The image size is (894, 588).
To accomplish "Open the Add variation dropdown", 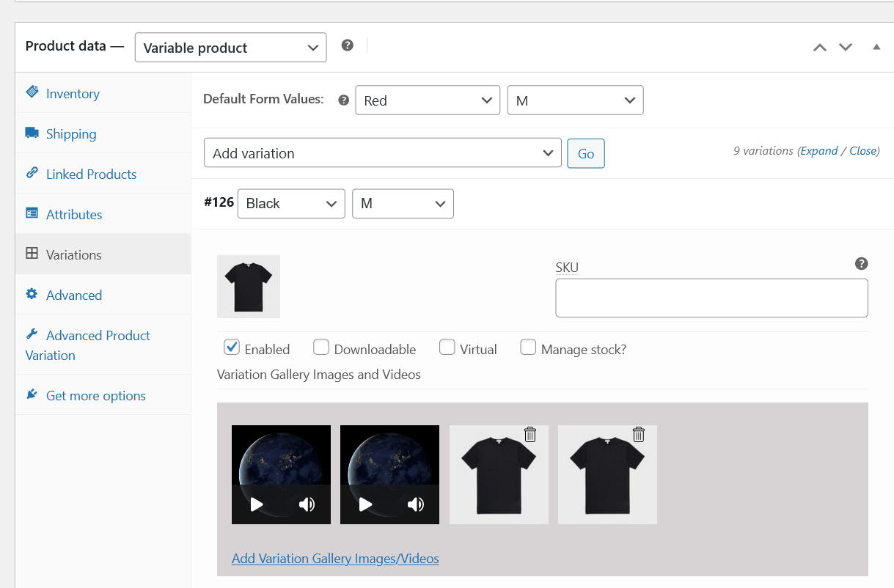I will point(382,153).
